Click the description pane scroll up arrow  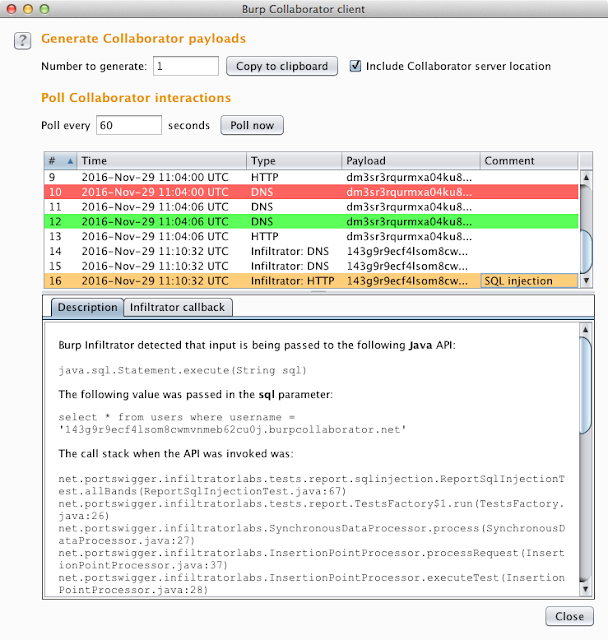coord(586,329)
